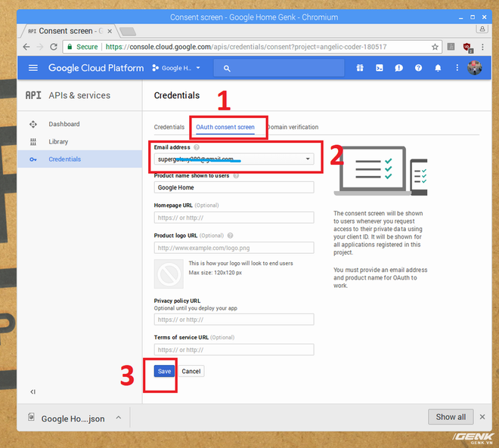Click the Terms of service URL field
The height and width of the screenshot is (448, 499).
(x=234, y=350)
